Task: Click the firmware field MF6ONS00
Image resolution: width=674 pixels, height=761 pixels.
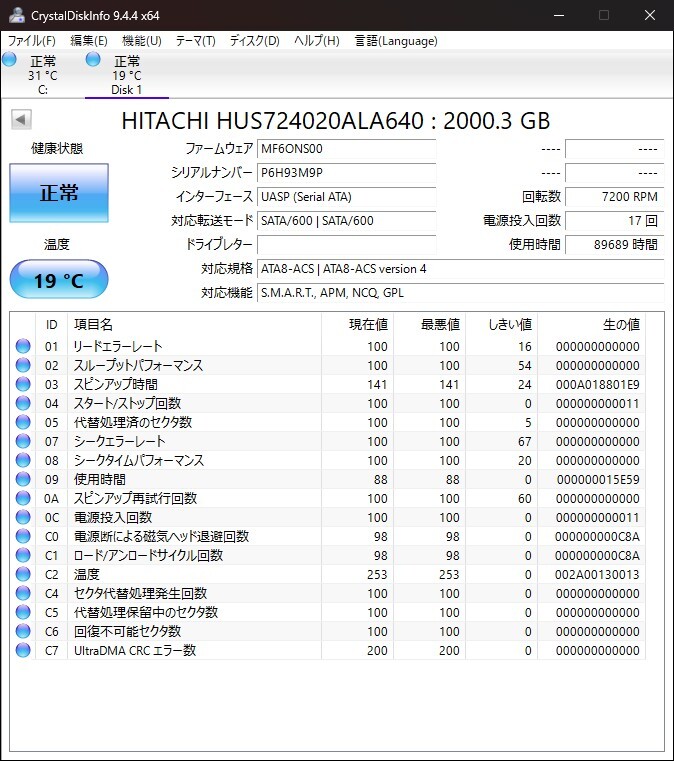Action: coord(346,149)
